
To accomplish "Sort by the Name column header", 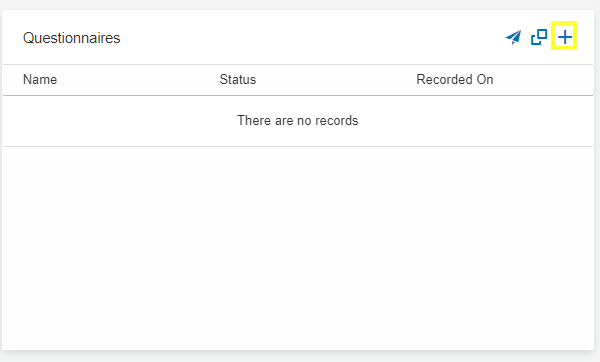I will coord(40,80).
